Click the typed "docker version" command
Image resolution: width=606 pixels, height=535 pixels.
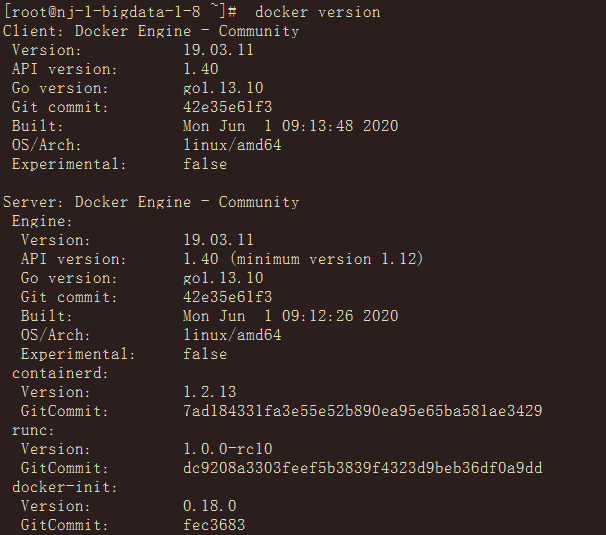318,12
